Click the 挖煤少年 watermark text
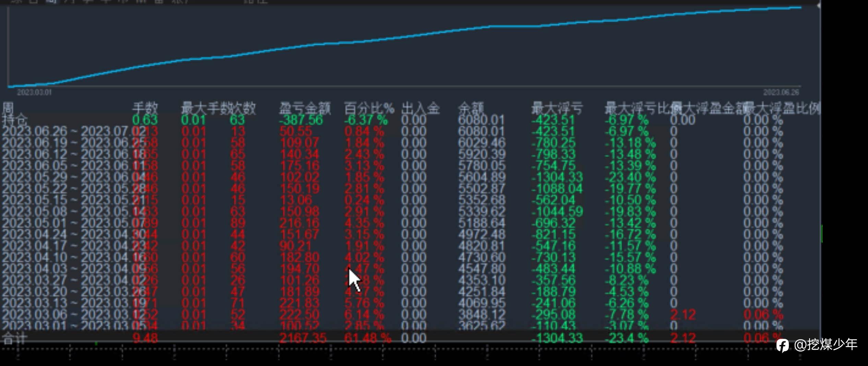 tap(826, 344)
